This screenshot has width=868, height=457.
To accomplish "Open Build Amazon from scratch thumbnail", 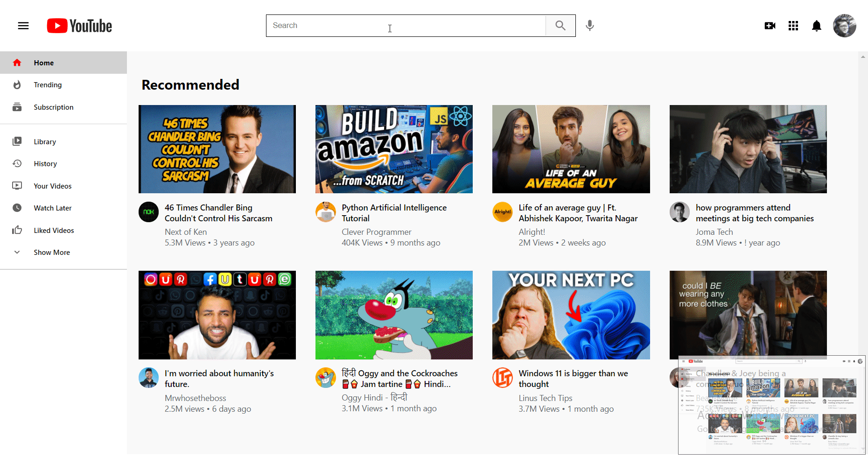I will tap(394, 149).
